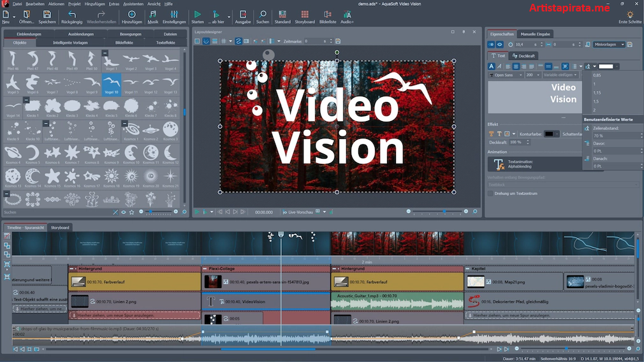Viewport: 644px width, 362px height.
Task: Select line spacing 1,5 option
Action: pyautogui.click(x=596, y=101)
